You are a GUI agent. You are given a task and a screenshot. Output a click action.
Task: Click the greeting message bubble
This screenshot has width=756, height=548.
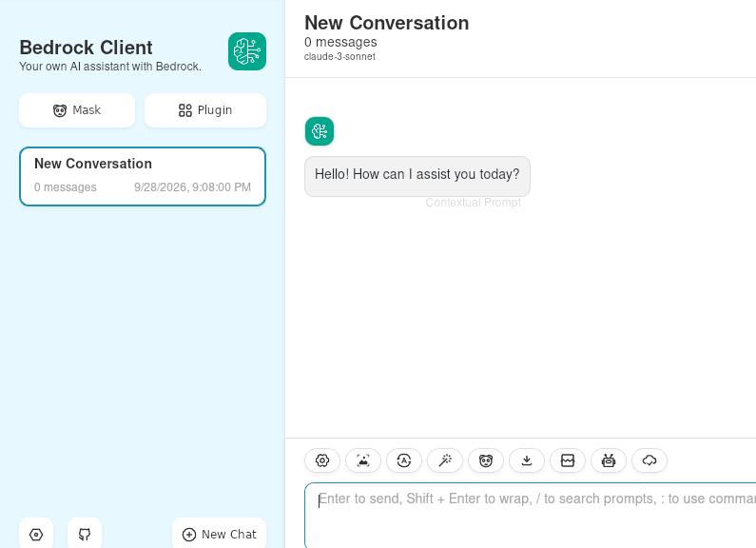click(x=417, y=176)
